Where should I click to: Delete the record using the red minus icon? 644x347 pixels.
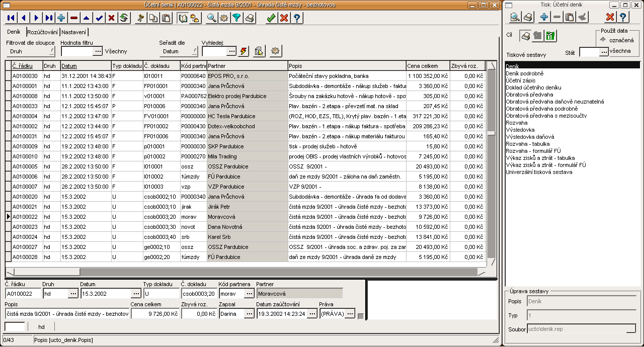pyautogui.click(x=74, y=18)
